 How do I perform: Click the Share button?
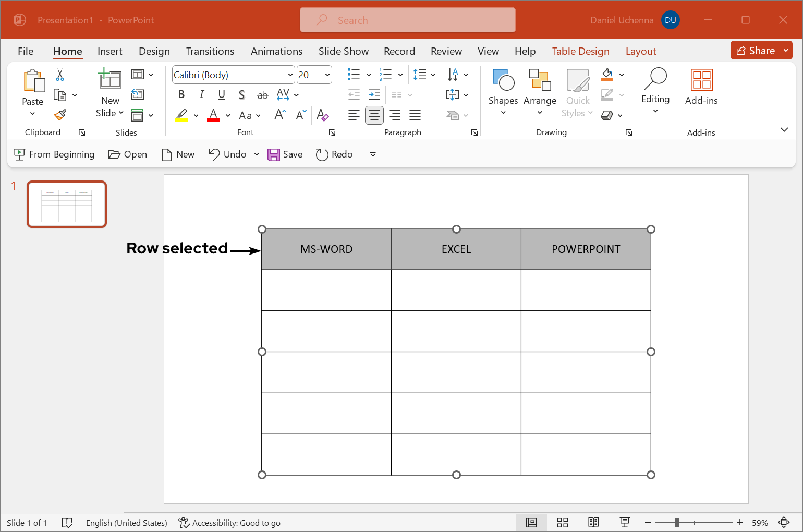tap(761, 50)
